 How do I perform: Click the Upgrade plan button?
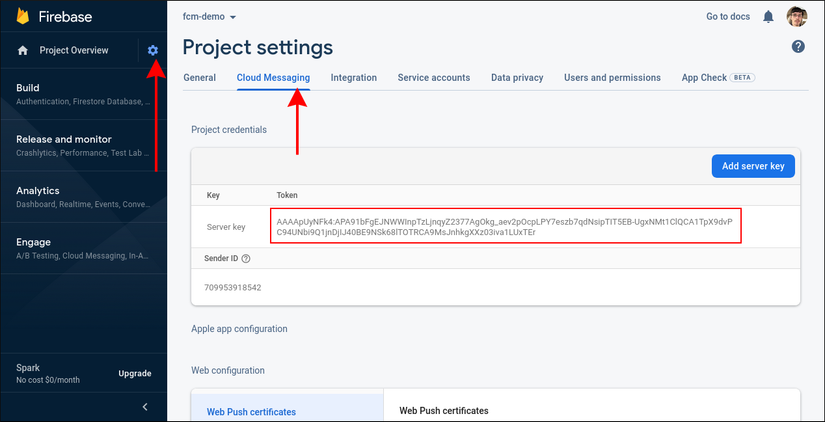135,374
